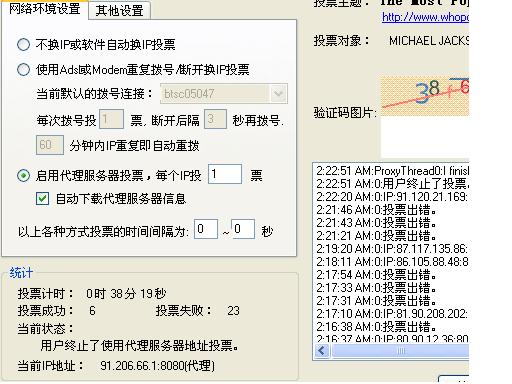Click the log's horizontal scrollbar left arrow

click(322, 351)
